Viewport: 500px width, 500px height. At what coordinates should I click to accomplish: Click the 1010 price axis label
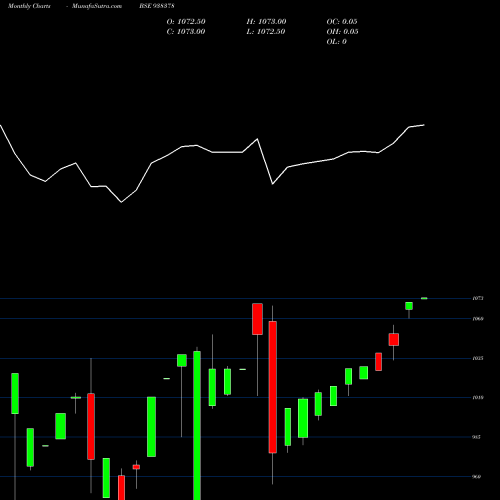(478, 397)
